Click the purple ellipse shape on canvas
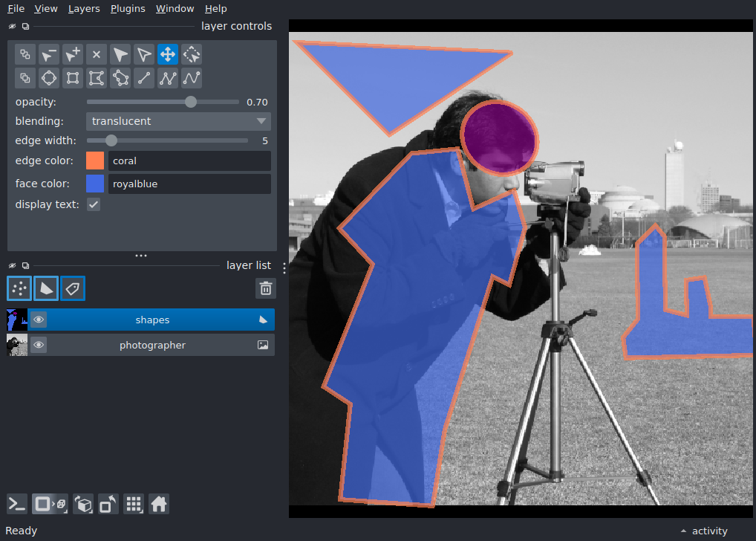 tap(500, 137)
